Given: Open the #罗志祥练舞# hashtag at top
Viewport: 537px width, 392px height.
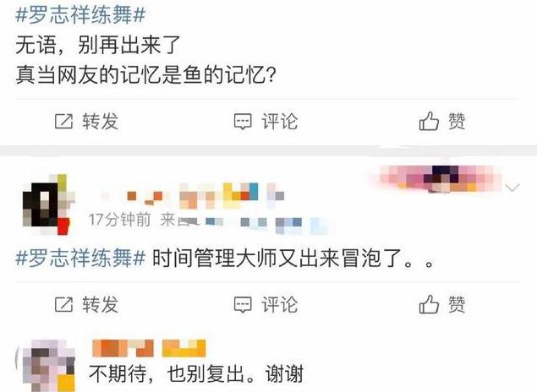Looking at the screenshot, I should (81, 15).
